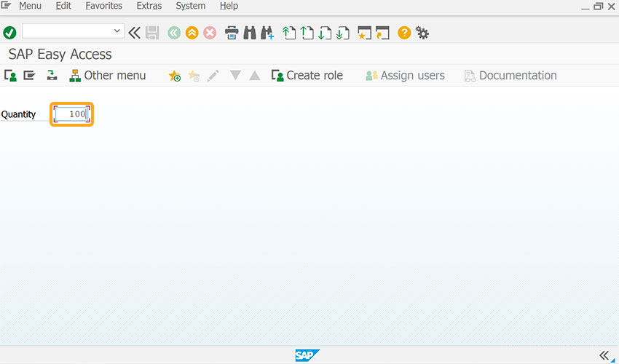This screenshot has height=364, width=619.
Task: Open Customize Local Layout gear icon
Action: [422, 33]
